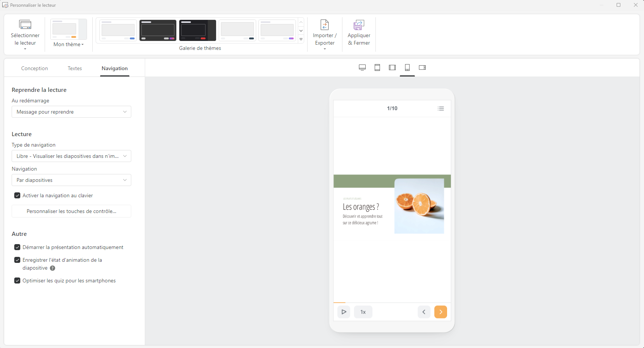644x348 pixels.
Task: Switch preview to tablet portrait view
Action: point(377,67)
